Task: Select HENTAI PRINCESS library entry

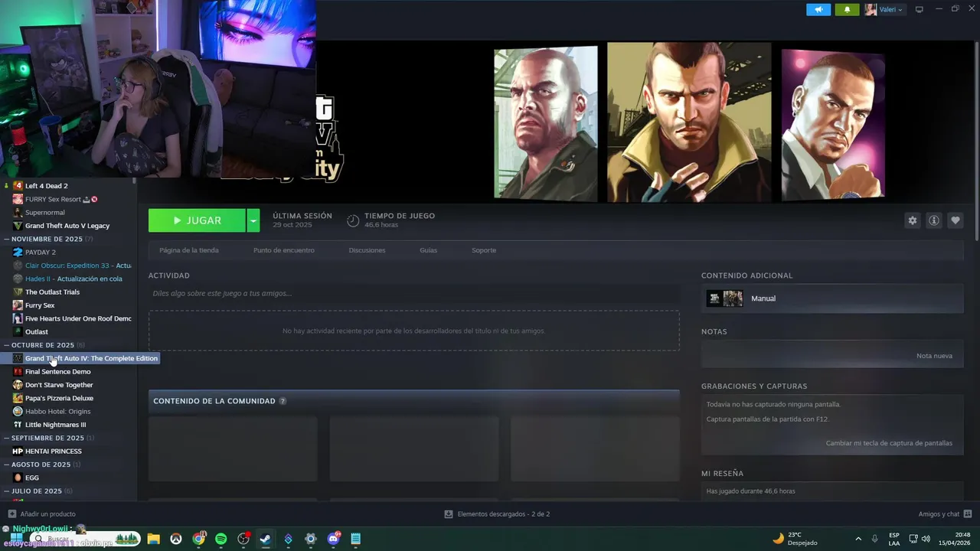Action: pos(53,452)
